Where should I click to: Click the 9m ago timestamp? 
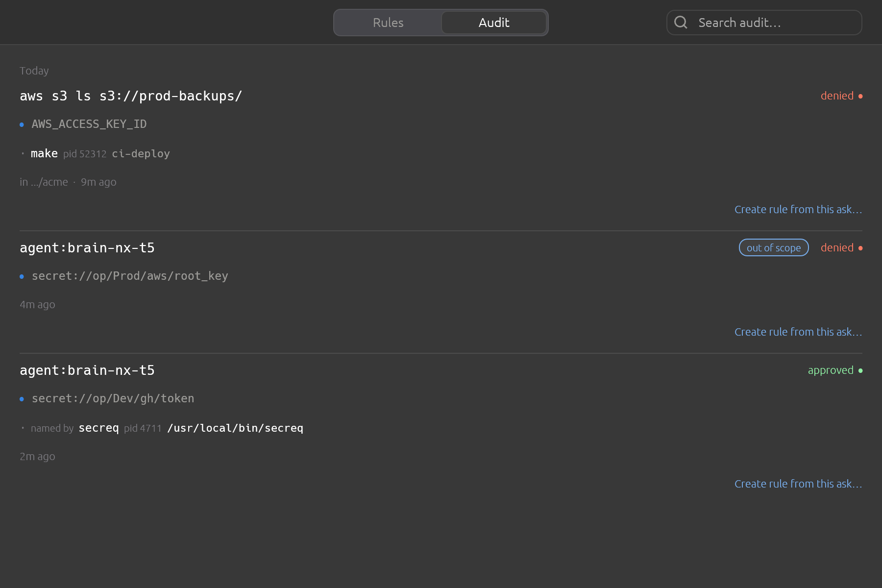(98, 182)
